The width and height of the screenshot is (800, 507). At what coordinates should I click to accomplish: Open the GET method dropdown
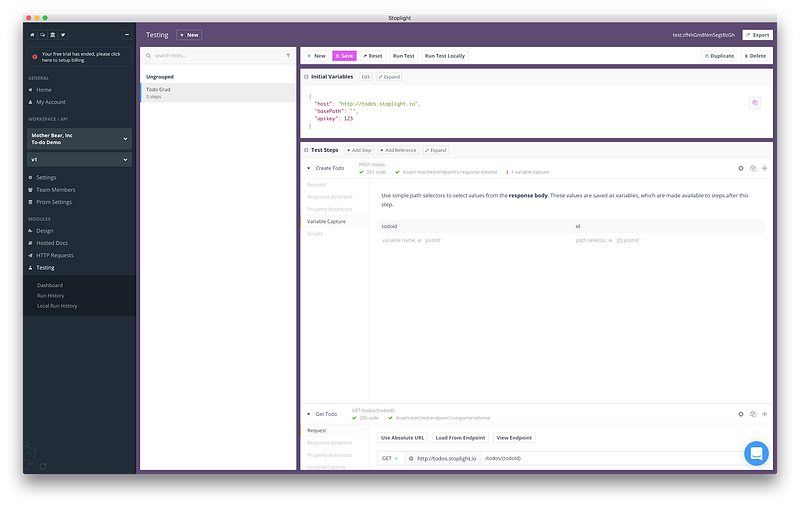pyautogui.click(x=390, y=459)
